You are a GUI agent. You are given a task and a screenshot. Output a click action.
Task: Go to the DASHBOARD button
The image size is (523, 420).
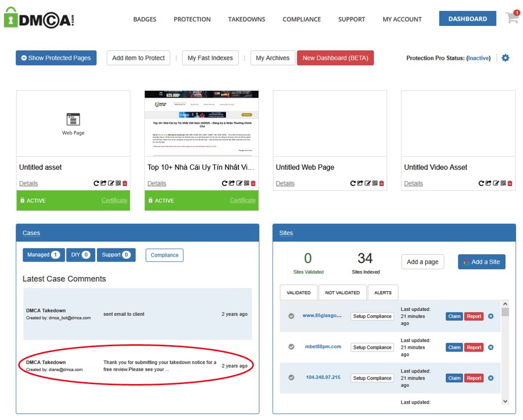point(467,19)
